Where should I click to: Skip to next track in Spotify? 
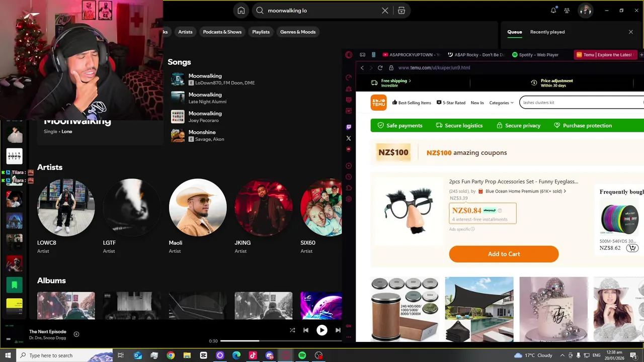pos(338,330)
